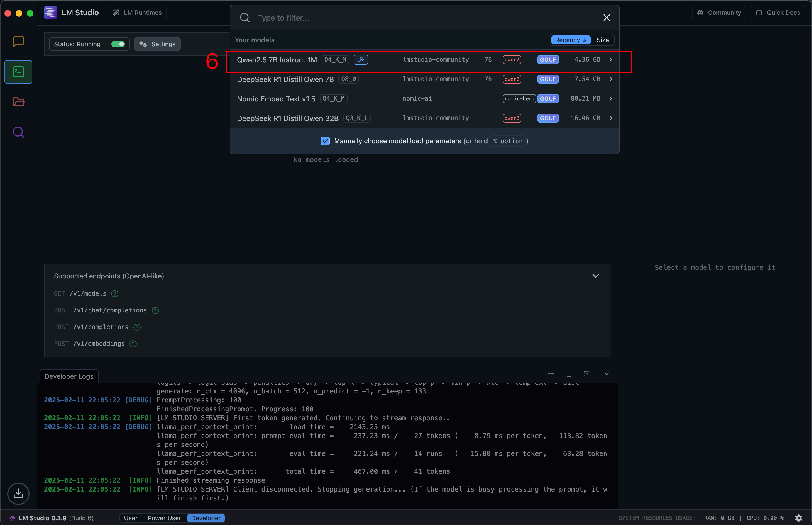Open app settings gear in status bar
Viewport: 812px width, 525px height.
point(798,518)
